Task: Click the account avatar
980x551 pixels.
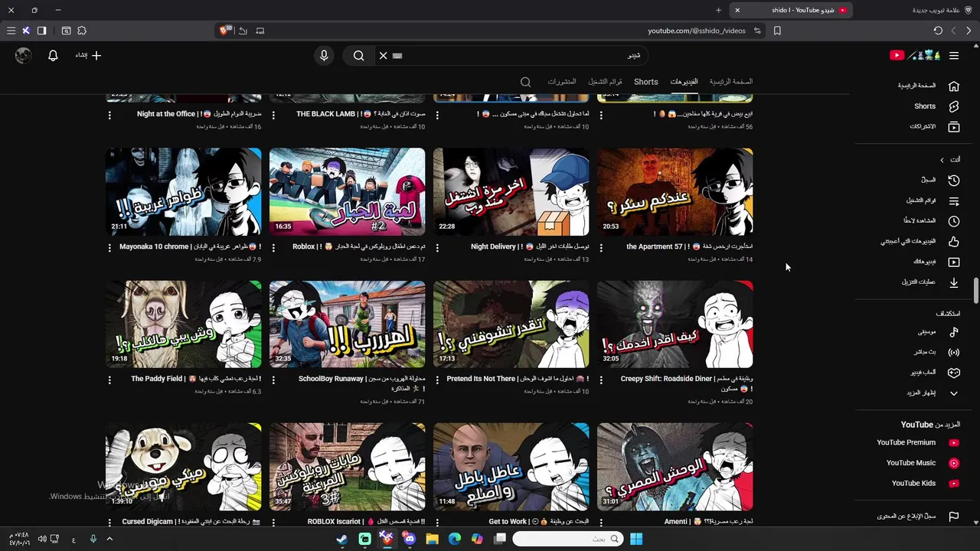Action: (24, 55)
